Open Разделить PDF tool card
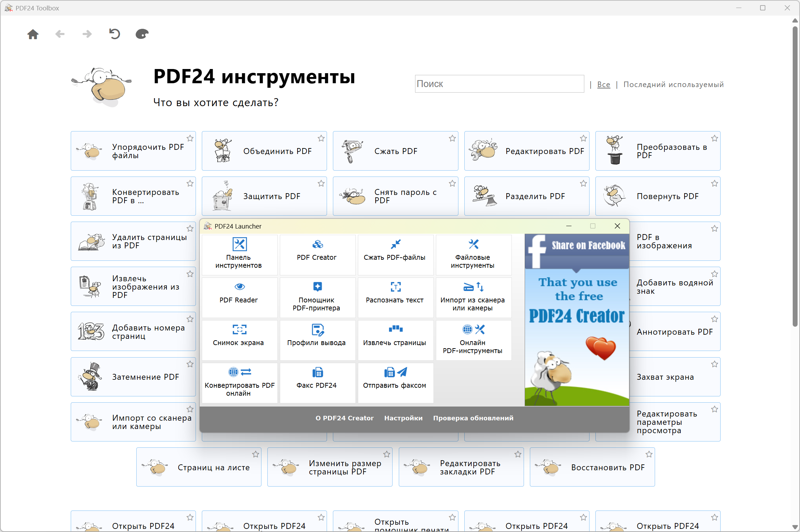Image resolution: width=800 pixels, height=532 pixels. coord(527,196)
